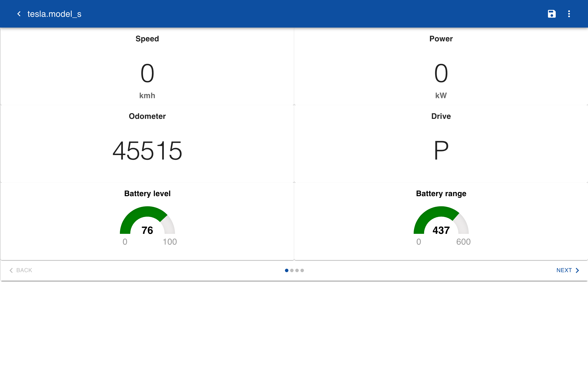
Task: Click the Battery range title
Action: (x=441, y=194)
